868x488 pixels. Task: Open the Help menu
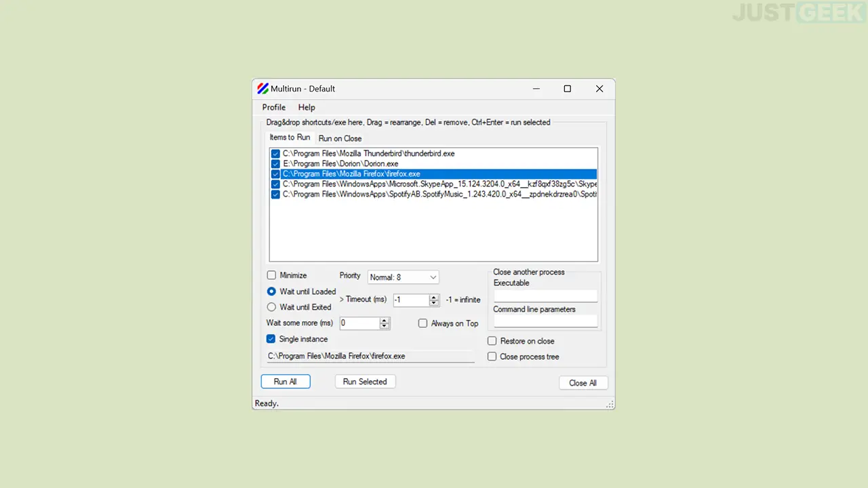[307, 107]
